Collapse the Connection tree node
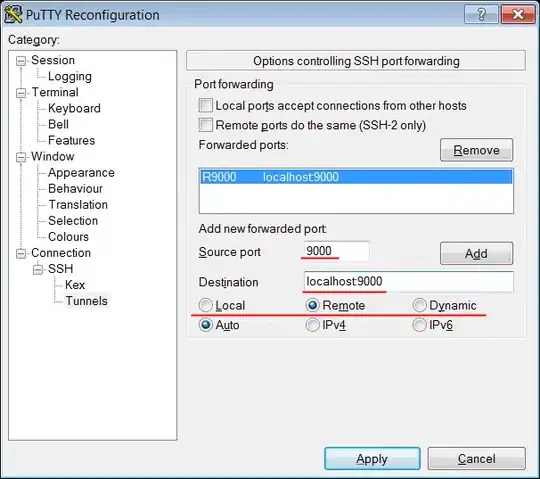540x479 pixels. tap(21, 254)
